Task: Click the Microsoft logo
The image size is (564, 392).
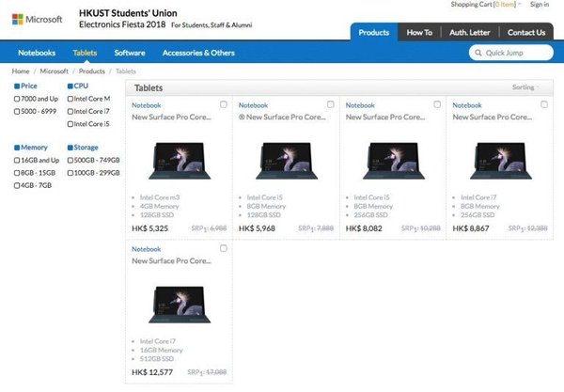Action: [37, 19]
